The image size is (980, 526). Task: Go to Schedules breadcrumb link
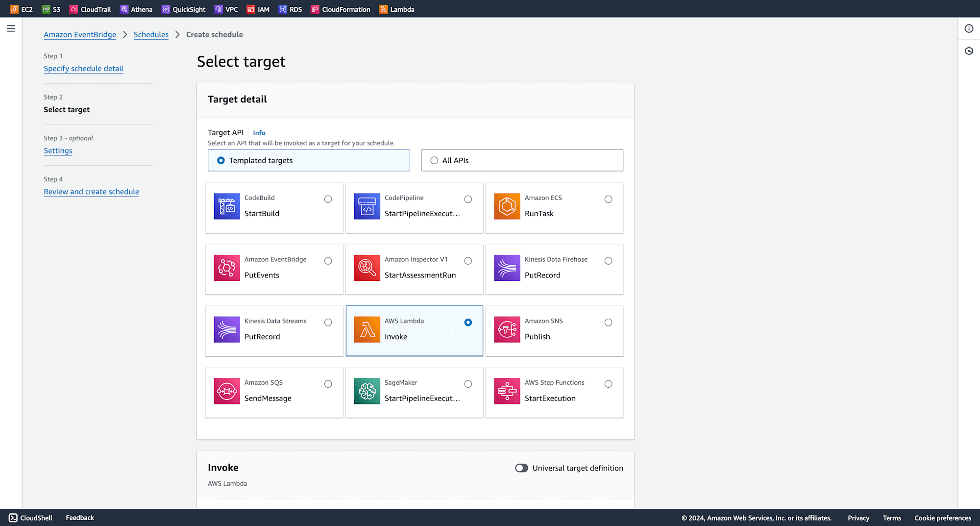point(151,34)
